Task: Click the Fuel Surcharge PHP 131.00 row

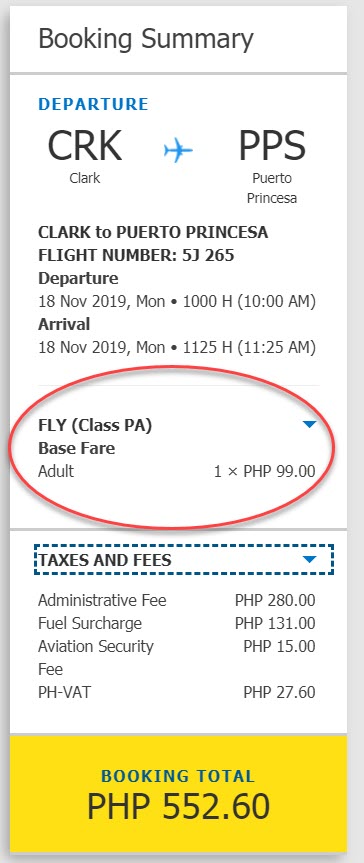Action: point(177,623)
